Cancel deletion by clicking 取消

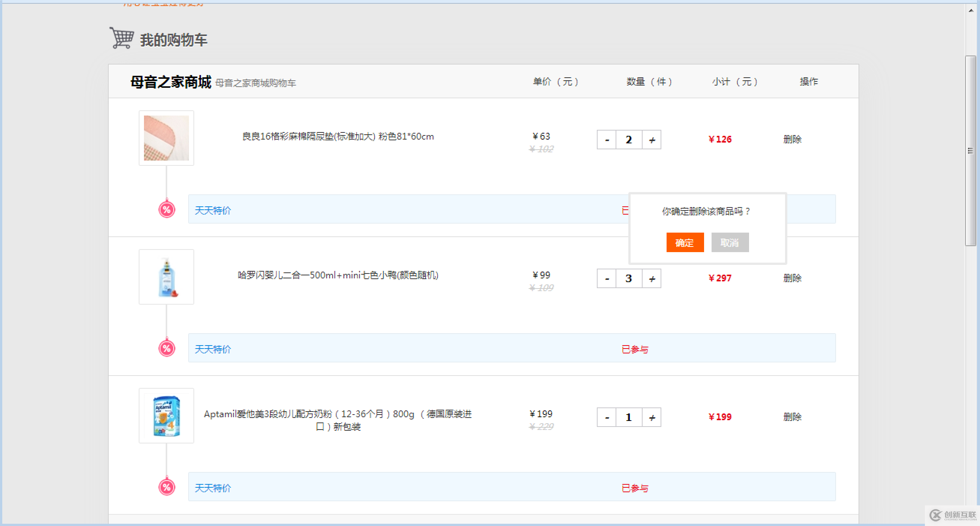tap(730, 242)
